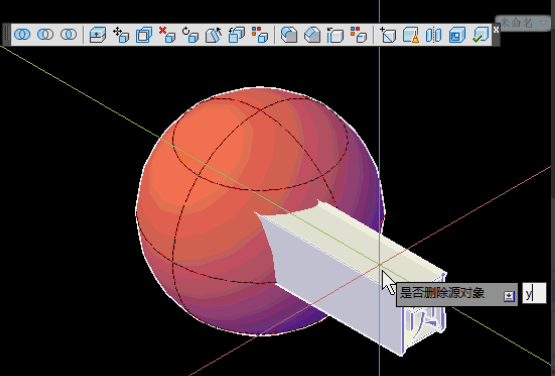Image resolution: width=555 pixels, height=376 pixels.
Task: Select the Fillet Edge tool
Action: click(x=289, y=35)
